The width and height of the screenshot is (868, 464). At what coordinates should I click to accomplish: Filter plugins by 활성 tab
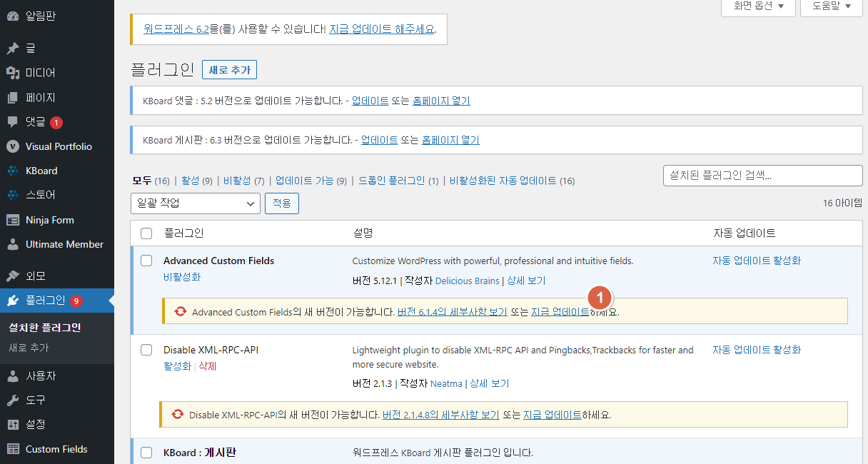click(191, 181)
